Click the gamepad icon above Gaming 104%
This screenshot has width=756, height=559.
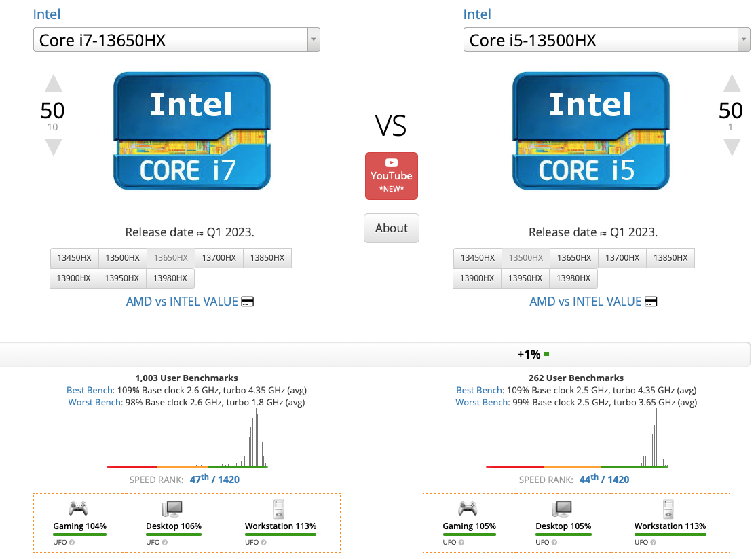tap(79, 509)
